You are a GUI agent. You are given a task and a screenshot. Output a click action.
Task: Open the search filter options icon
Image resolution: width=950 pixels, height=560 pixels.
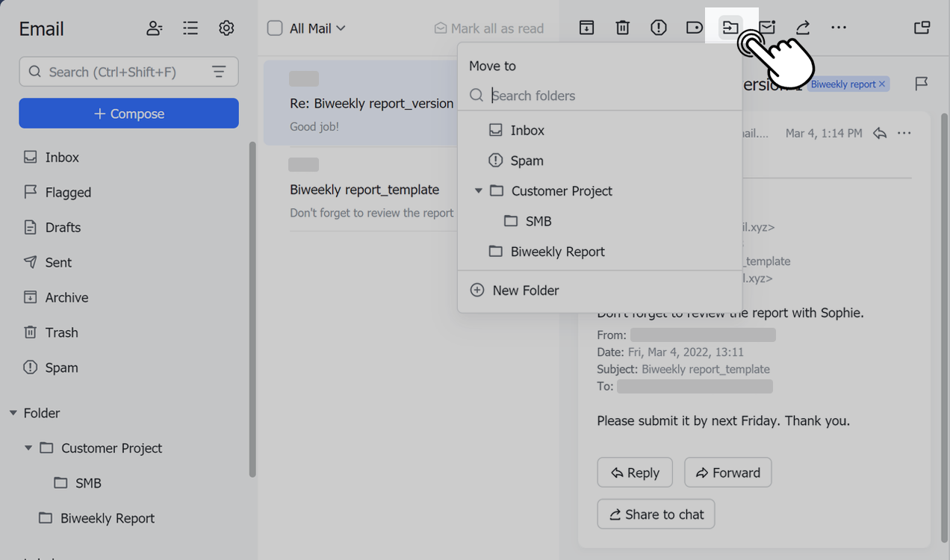click(219, 72)
